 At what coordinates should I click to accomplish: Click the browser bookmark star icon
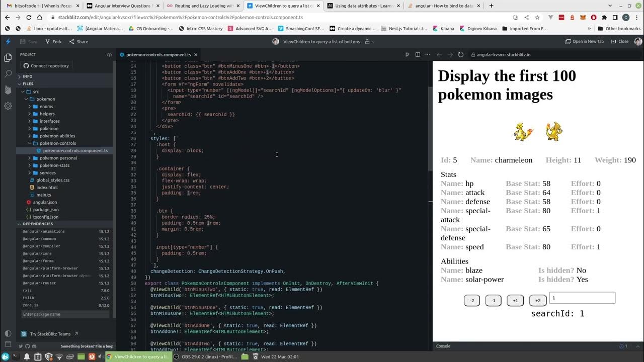pyautogui.click(x=537, y=17)
